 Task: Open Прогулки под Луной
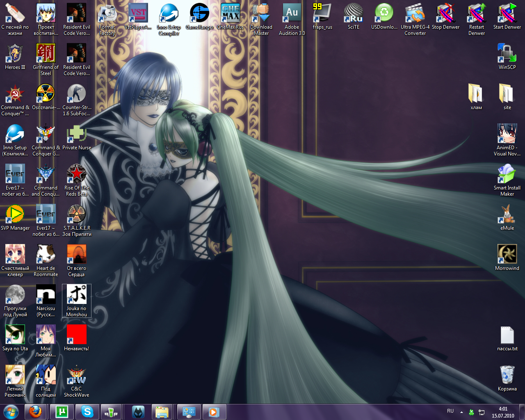pos(15,301)
